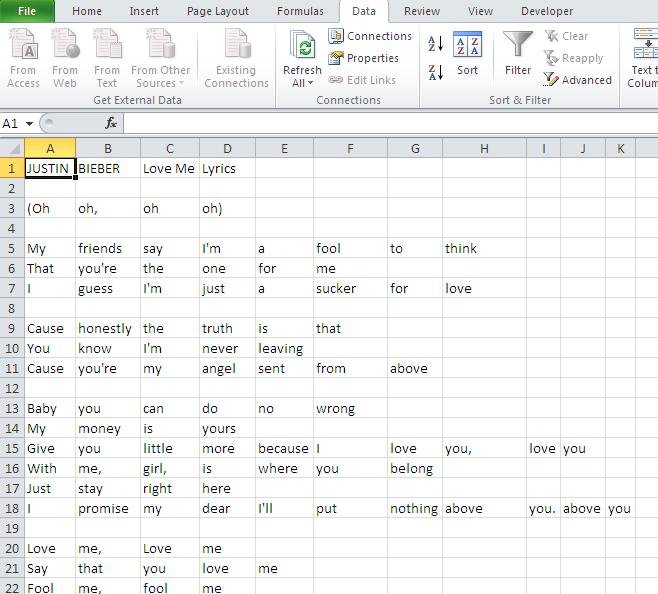658x594 pixels.
Task: Switch to the Developer tab
Action: pos(547,11)
